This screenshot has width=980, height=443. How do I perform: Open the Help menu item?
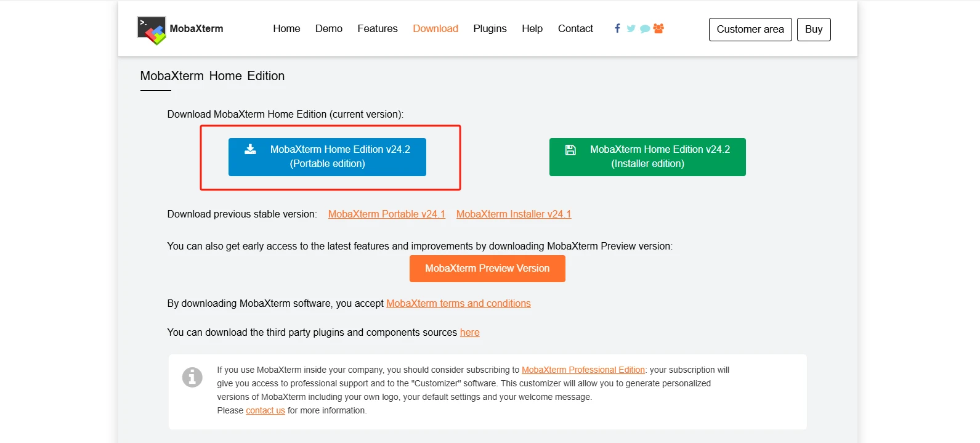pyautogui.click(x=532, y=28)
